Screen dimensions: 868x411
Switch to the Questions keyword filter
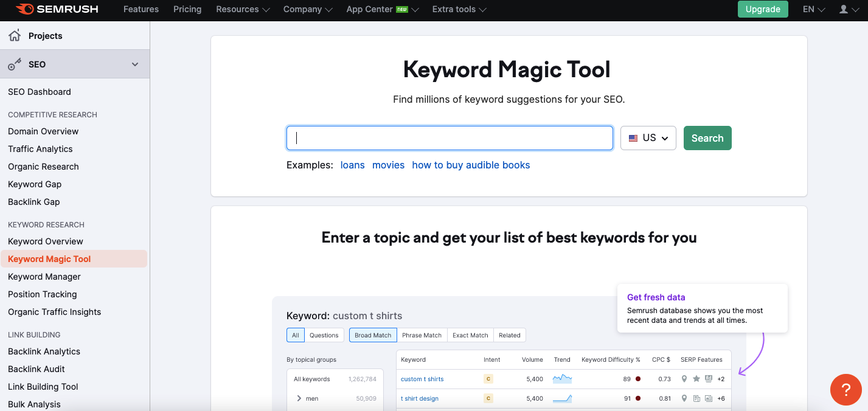coord(324,335)
